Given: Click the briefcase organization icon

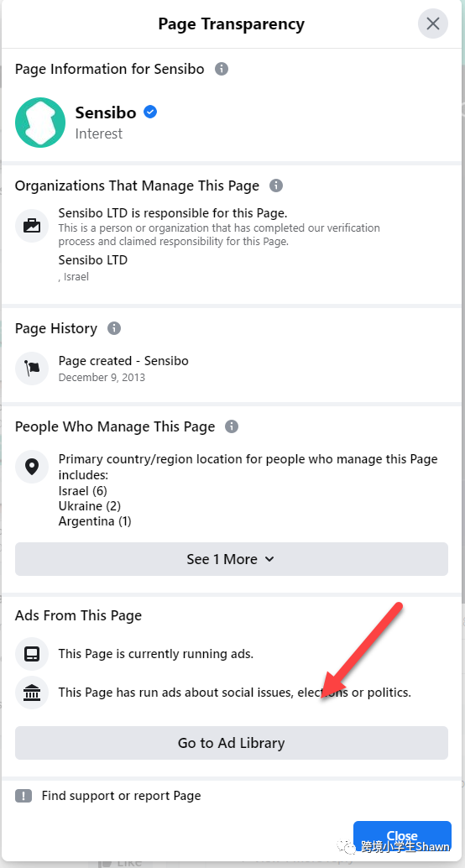Looking at the screenshot, I should (32, 226).
